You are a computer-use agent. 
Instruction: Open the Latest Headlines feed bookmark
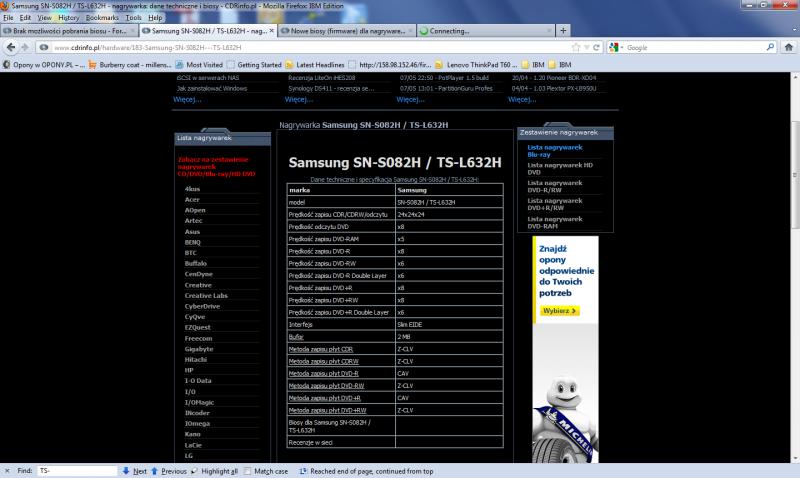[315, 65]
